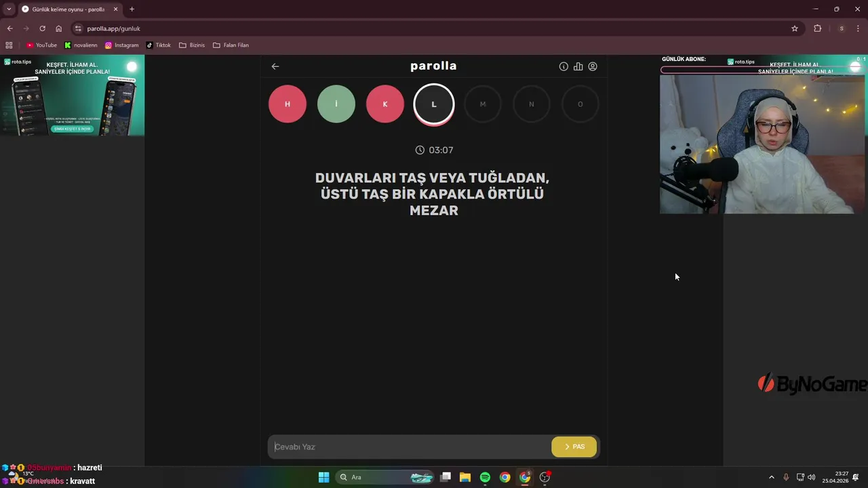Image resolution: width=868 pixels, height=488 pixels.
Task: Select the red H letter circle
Action: 288,104
